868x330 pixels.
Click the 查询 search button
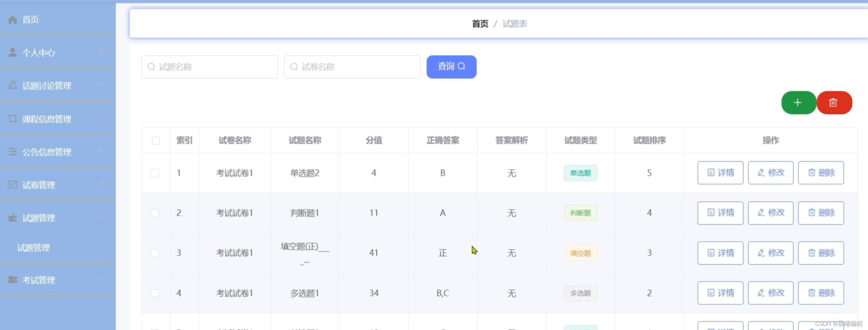[x=451, y=67]
